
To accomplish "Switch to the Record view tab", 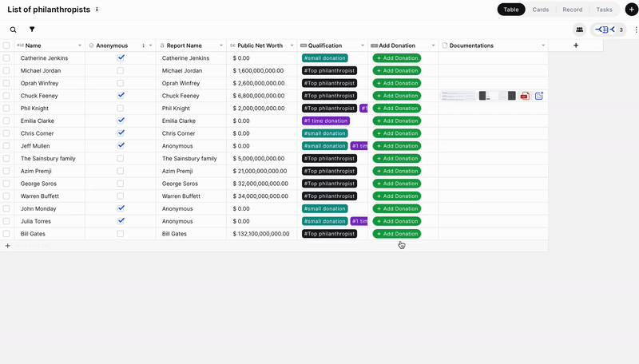I will click(572, 10).
